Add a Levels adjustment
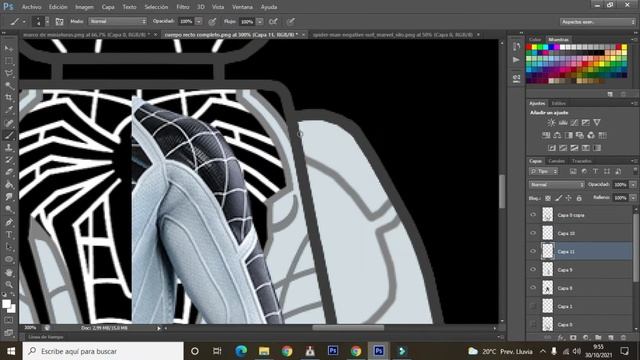Screen dimensions: 640x360 click(563, 122)
